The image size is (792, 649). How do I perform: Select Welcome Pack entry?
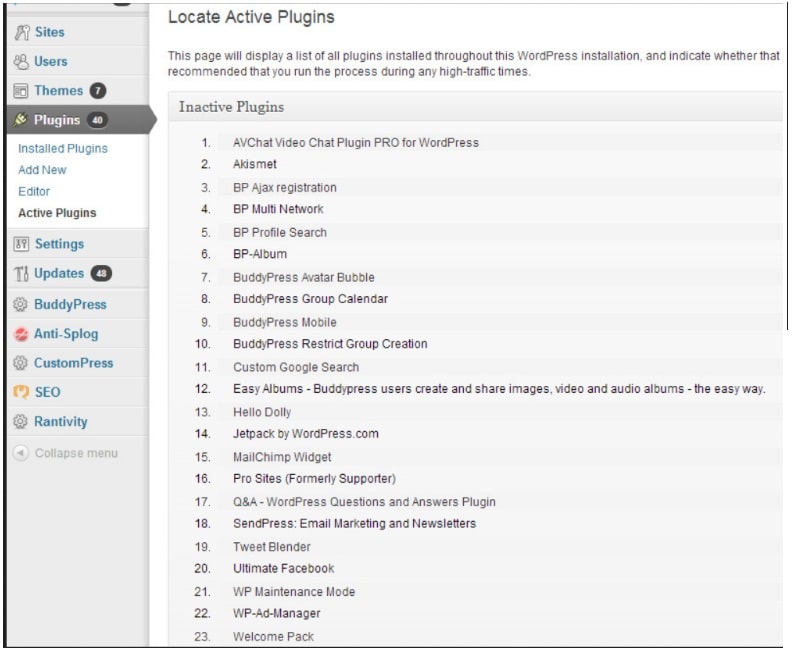[x=273, y=637]
